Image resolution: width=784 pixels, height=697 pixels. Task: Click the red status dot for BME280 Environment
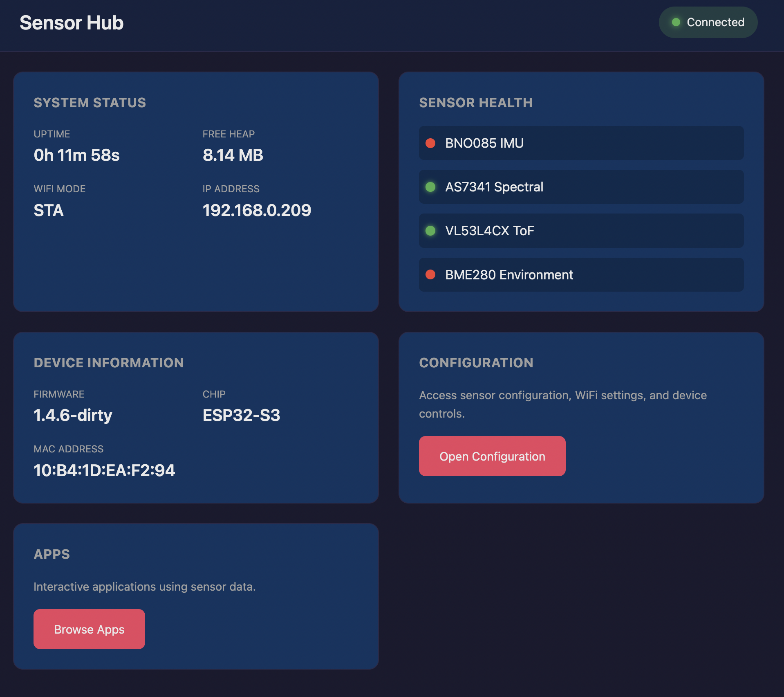[x=430, y=274]
